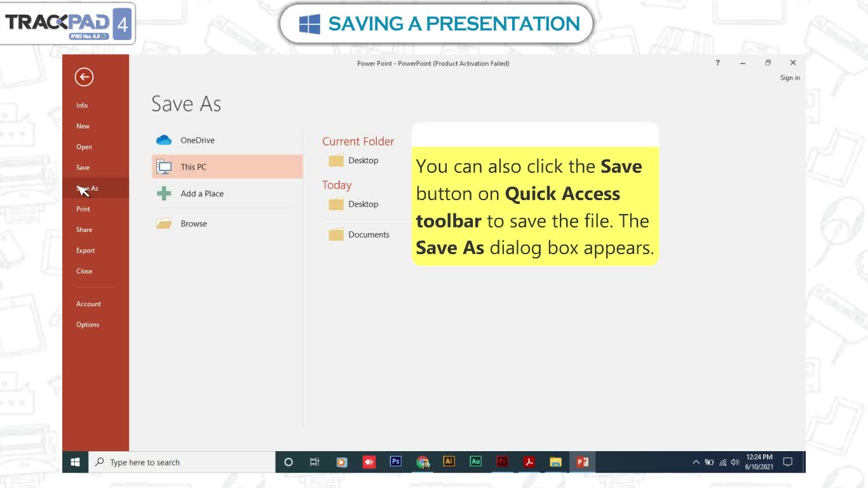Click Sign in link
868x488 pixels.
[x=790, y=78]
